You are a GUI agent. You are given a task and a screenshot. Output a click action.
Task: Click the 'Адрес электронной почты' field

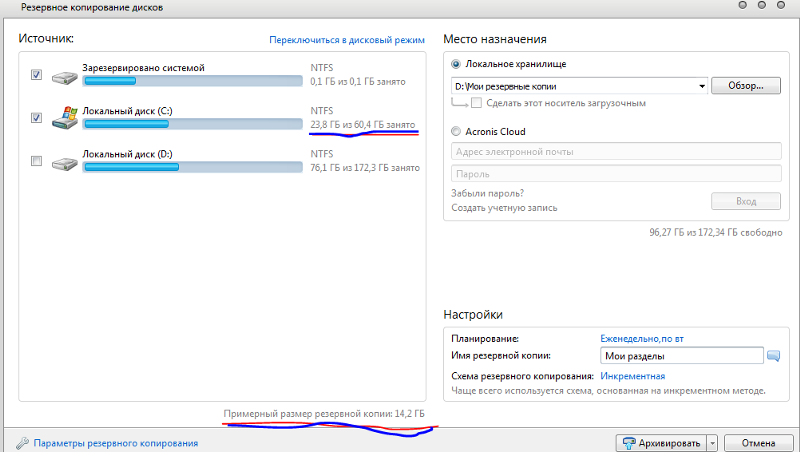[616, 152]
